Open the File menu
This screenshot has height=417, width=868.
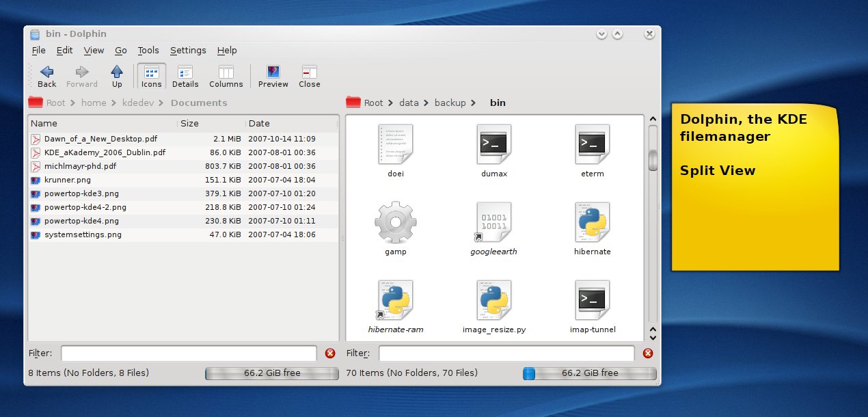[39, 50]
